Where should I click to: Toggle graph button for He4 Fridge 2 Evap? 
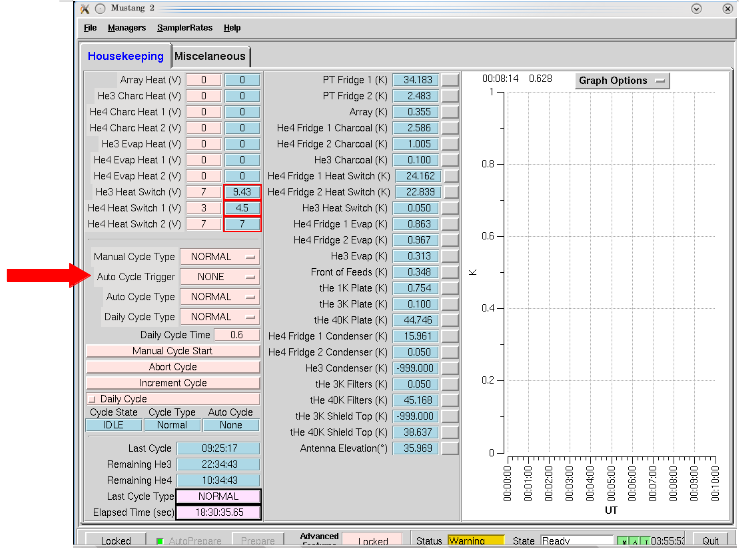click(x=450, y=240)
